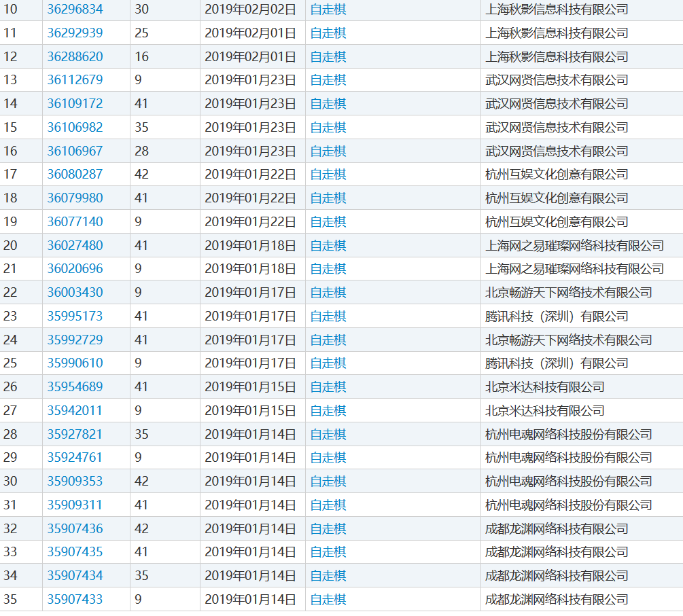This screenshot has width=683, height=616.
Task: Select date 2019年02月01日 in row 11
Action: point(251,33)
